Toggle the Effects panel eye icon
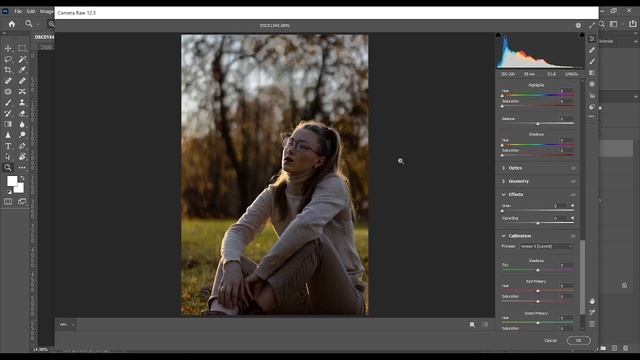This screenshot has height=360, width=640. [x=573, y=195]
